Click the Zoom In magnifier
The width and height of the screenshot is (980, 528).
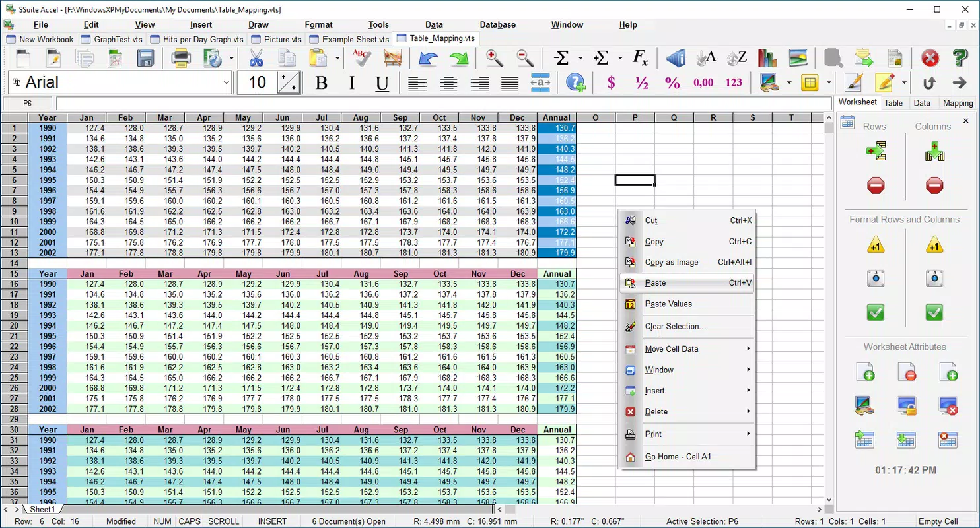coord(495,59)
